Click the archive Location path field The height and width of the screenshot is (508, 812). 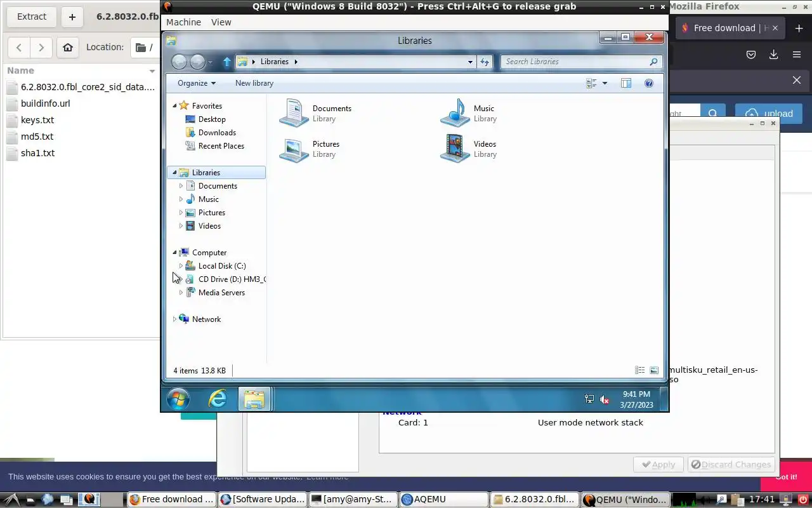pos(146,47)
